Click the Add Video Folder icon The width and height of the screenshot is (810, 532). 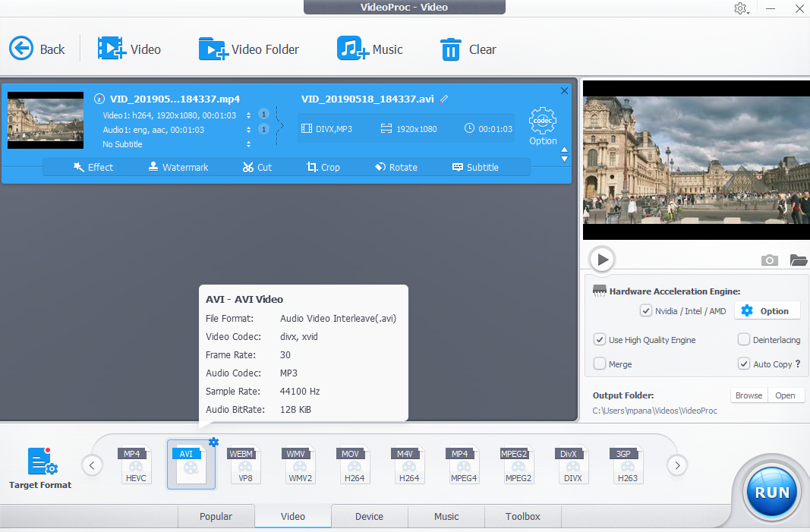tap(213, 49)
